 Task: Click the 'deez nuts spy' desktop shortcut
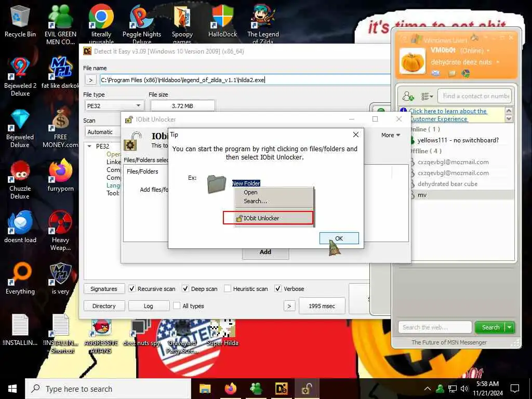tap(141, 332)
